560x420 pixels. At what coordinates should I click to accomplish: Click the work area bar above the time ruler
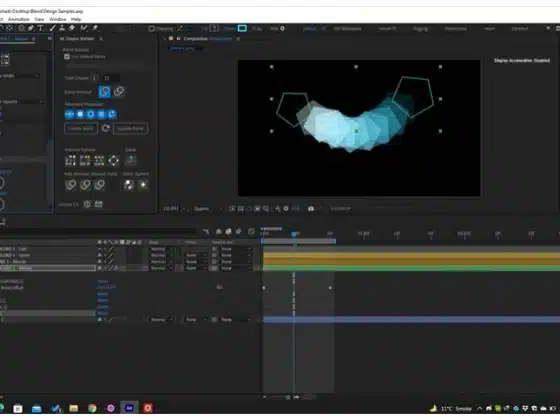299,241
